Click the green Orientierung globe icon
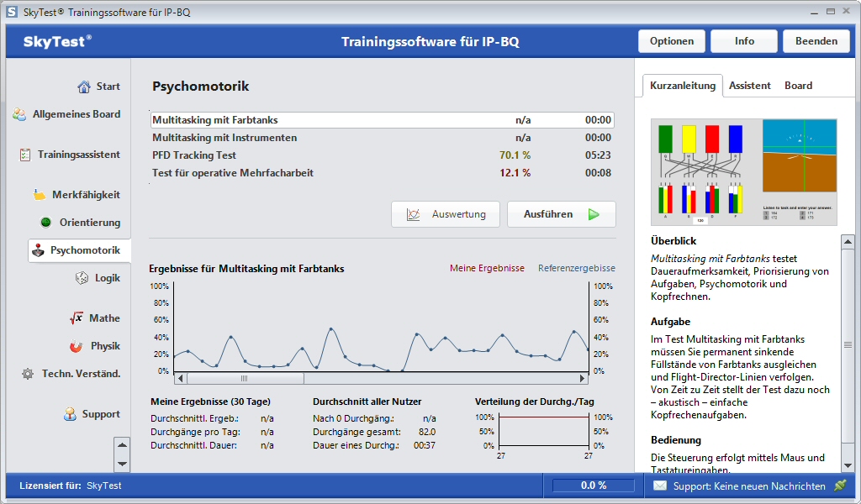861x504 pixels. (x=46, y=223)
